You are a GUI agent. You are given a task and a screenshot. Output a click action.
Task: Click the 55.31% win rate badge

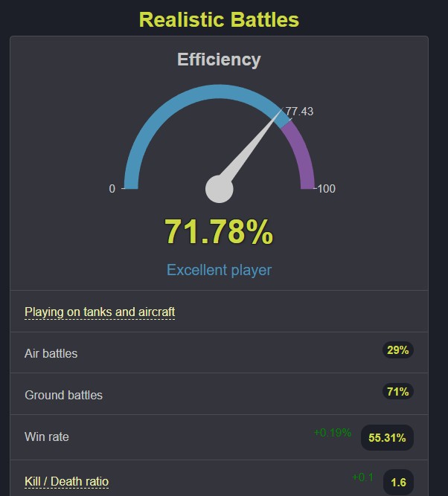(x=387, y=438)
